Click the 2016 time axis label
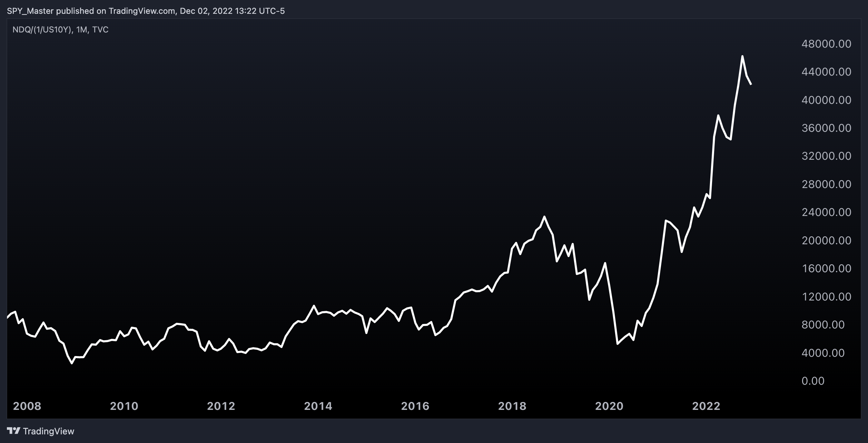The height and width of the screenshot is (443, 868). (415, 406)
